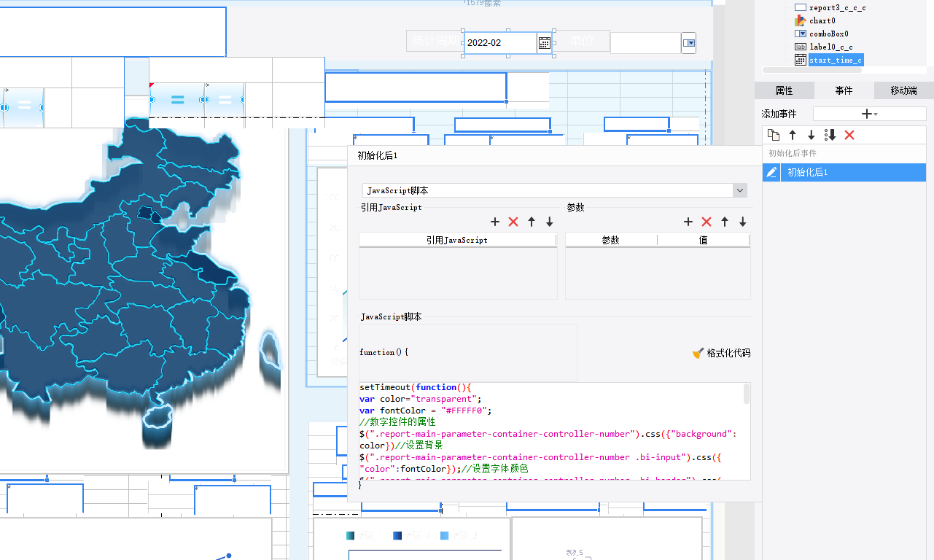Expand the combo box arrow beside 单位

tap(688, 43)
